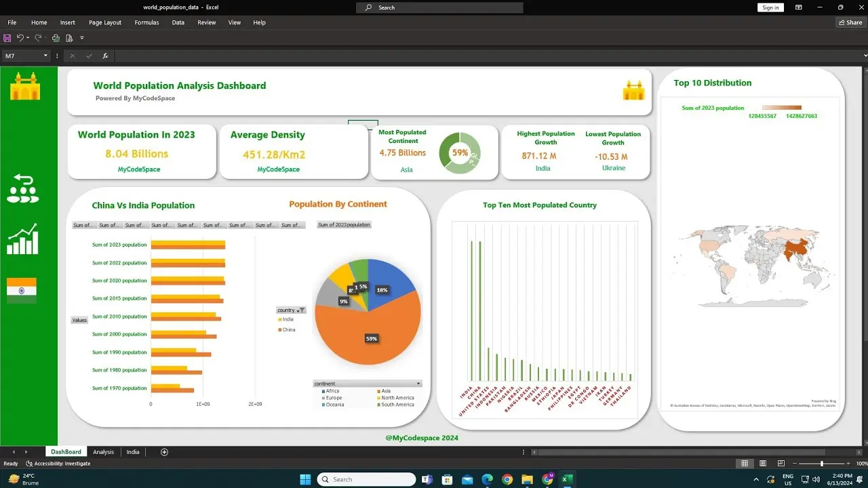The height and width of the screenshot is (488, 868).
Task: Open the File menu
Action: click(x=12, y=22)
